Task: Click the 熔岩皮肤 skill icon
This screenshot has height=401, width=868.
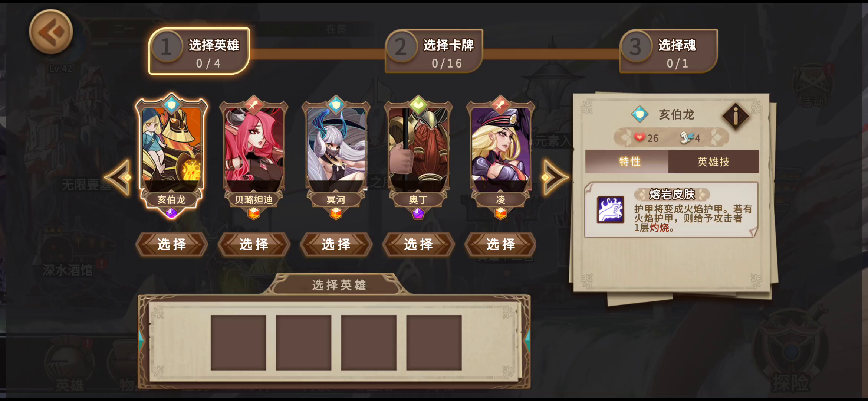Action: point(610,210)
